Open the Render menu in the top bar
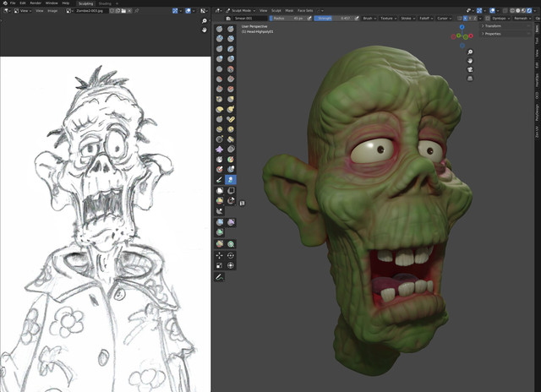This screenshot has height=392, width=541. [36, 3]
